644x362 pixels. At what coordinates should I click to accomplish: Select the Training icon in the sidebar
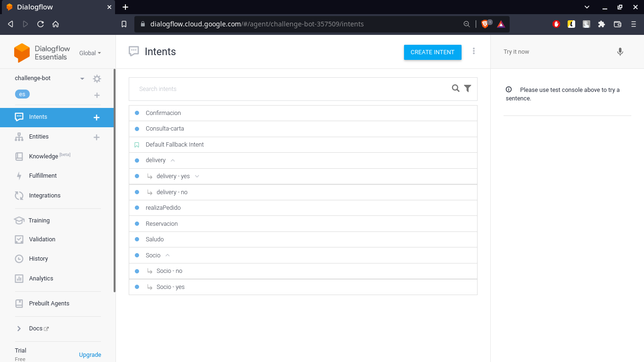(x=19, y=220)
